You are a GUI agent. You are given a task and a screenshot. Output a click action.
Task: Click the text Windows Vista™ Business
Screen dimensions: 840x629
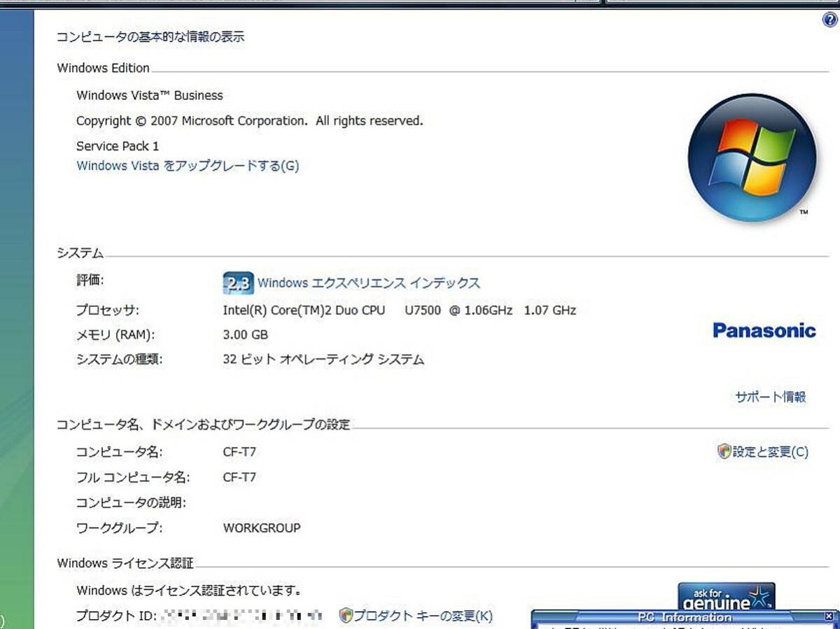(150, 96)
